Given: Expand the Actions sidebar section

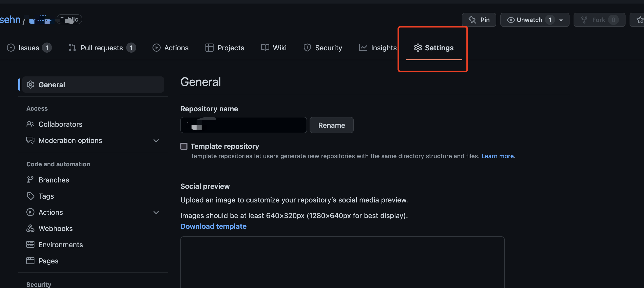Looking at the screenshot, I should 156,212.
